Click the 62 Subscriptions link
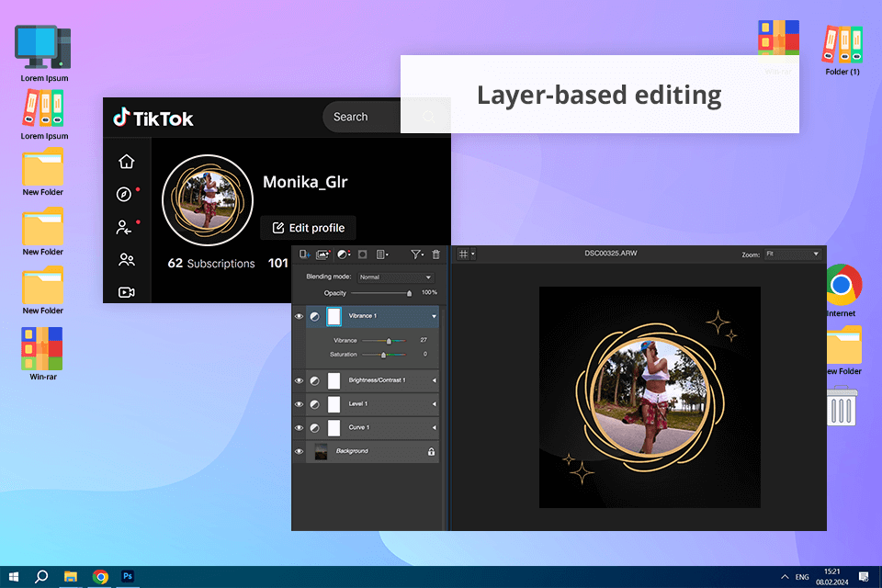882x588 pixels. (211, 264)
